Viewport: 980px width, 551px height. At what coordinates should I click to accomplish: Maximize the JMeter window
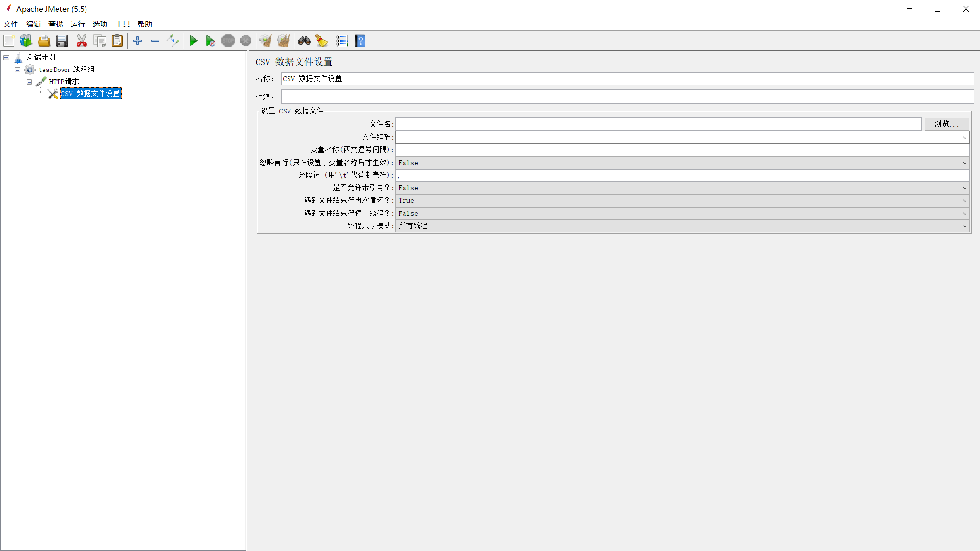(937, 9)
